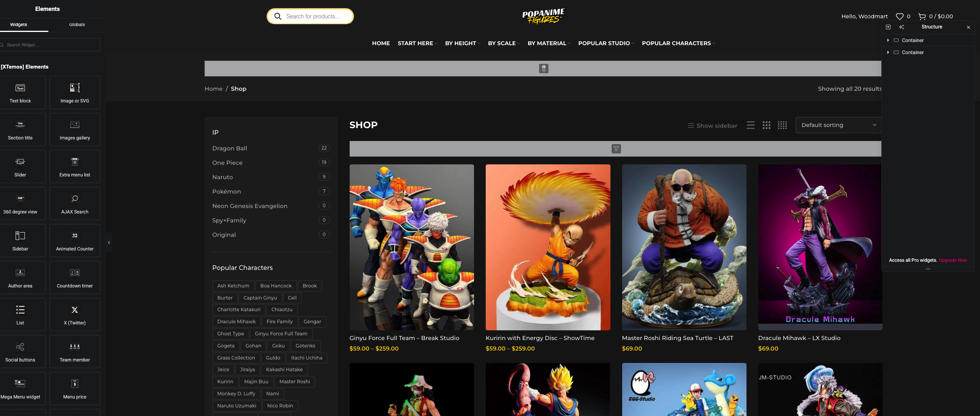Expand the lower Container in Structure

pyautogui.click(x=888, y=53)
